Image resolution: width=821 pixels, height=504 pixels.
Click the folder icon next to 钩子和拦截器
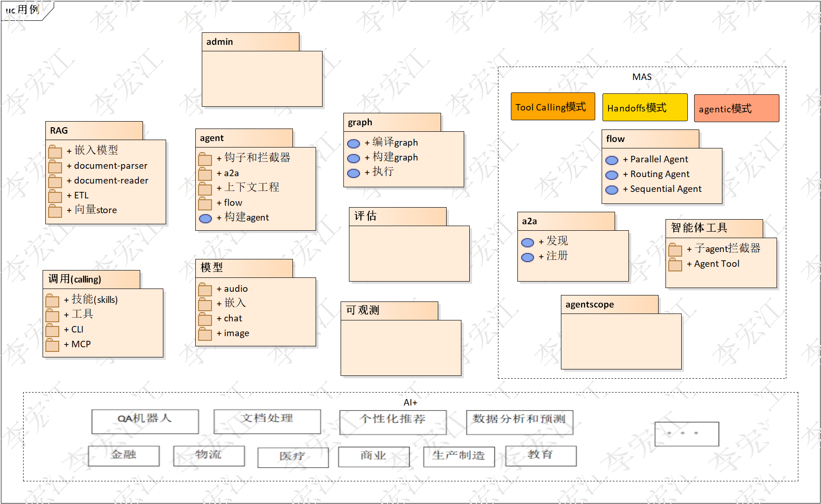click(205, 159)
